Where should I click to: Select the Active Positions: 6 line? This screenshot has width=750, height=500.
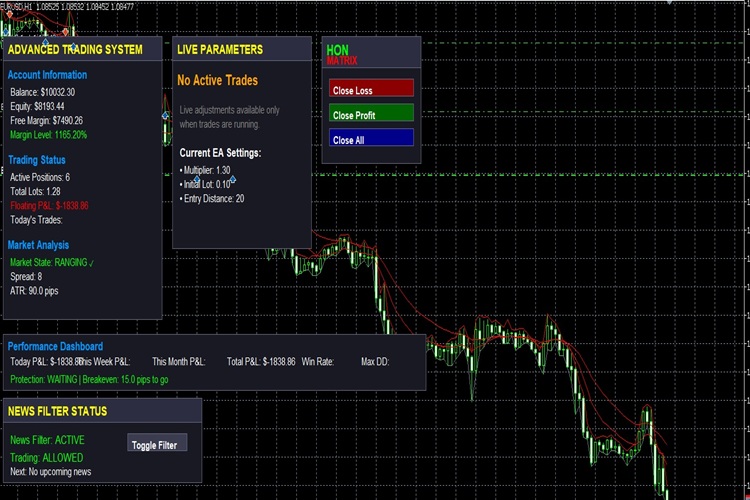pos(40,178)
